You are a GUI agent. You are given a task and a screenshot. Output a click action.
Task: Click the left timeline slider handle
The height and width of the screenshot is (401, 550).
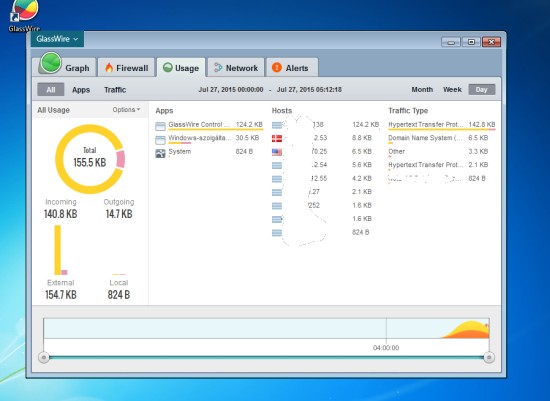(44, 357)
